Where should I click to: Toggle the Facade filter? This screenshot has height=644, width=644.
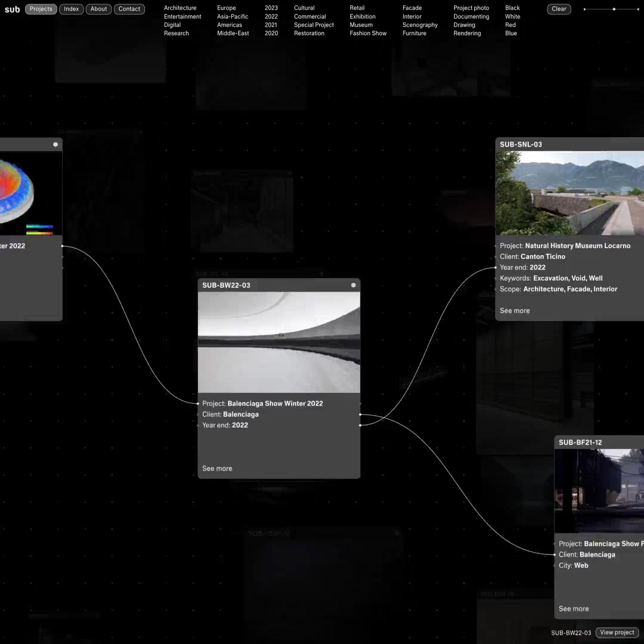tap(413, 8)
